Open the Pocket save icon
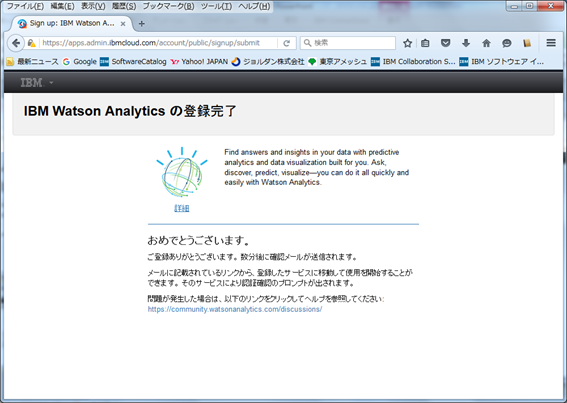Image resolution: width=567 pixels, height=403 pixels. [446, 43]
